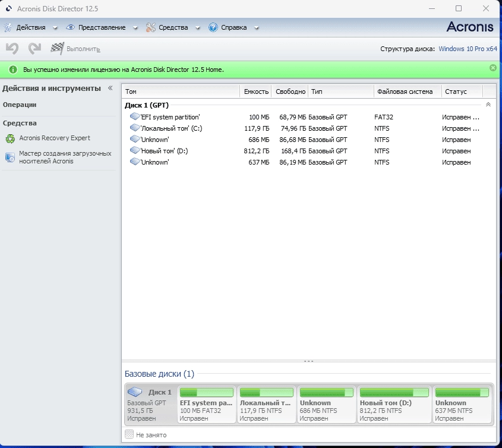Image resolution: width=502 pixels, height=448 pixels.
Task: Click the Операции section heading
Action: [20, 105]
